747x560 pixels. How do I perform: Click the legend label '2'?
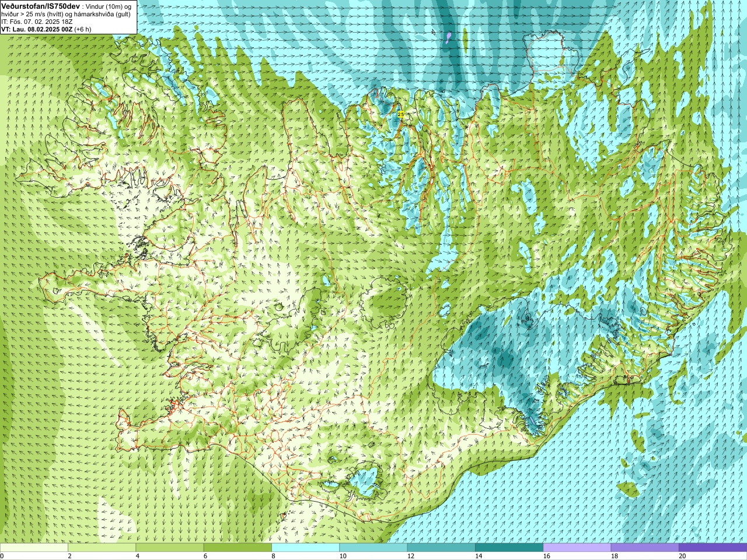69,556
